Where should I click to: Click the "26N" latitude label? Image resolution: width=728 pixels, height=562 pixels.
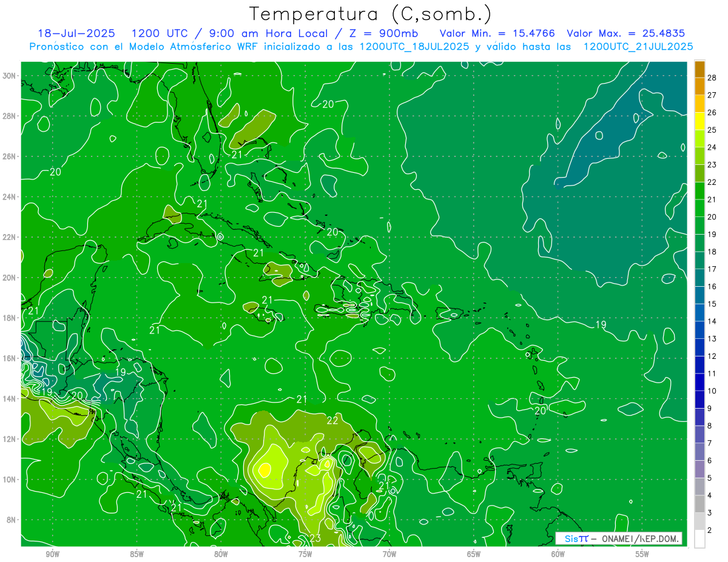click(10, 156)
